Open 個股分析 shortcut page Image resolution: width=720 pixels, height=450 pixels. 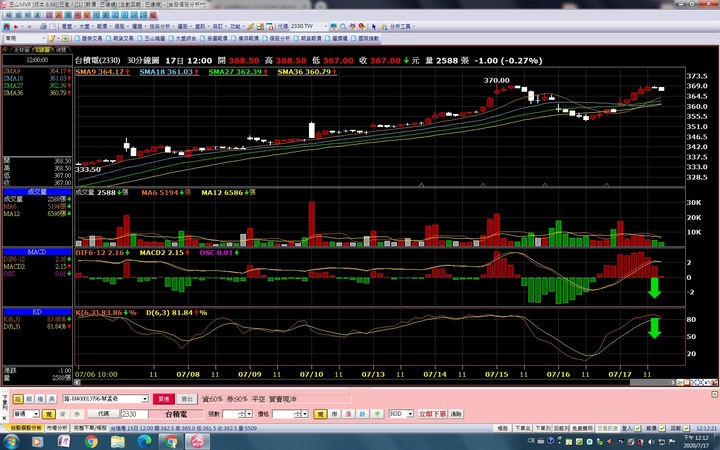(x=276, y=39)
